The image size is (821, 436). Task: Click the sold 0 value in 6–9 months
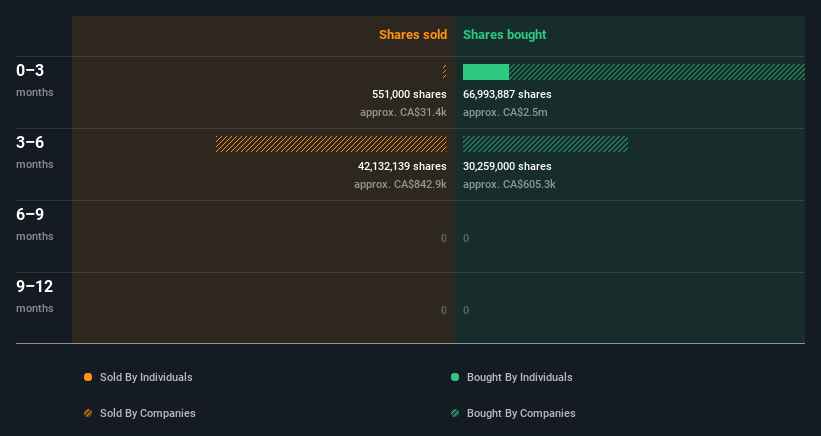[x=443, y=238]
